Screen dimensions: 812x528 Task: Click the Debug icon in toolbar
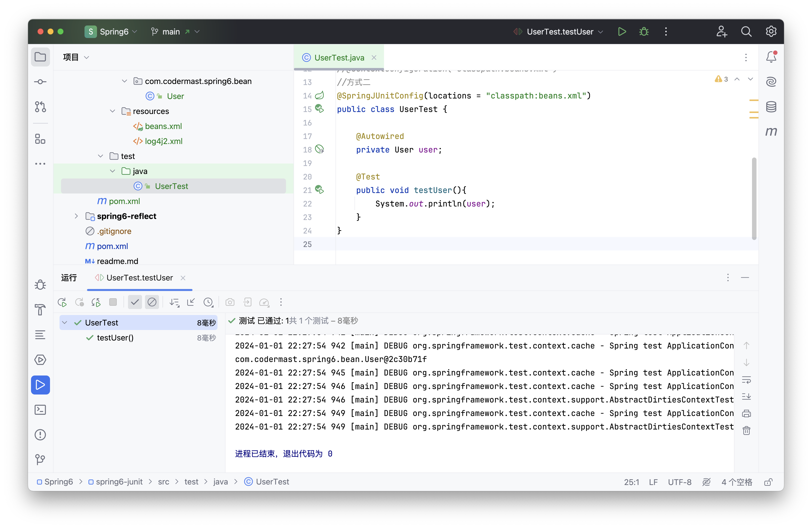click(644, 31)
